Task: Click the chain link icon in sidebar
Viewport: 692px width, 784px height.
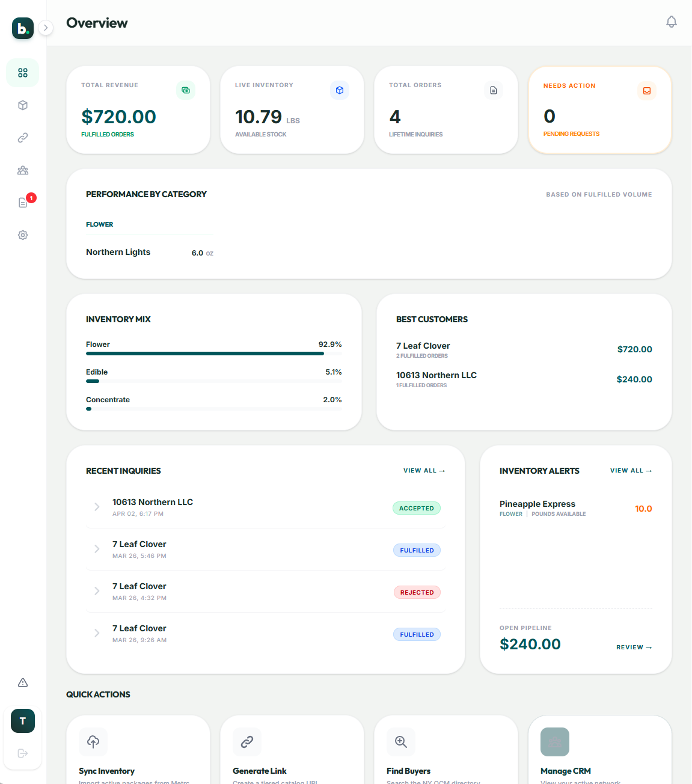Action: coord(23,138)
